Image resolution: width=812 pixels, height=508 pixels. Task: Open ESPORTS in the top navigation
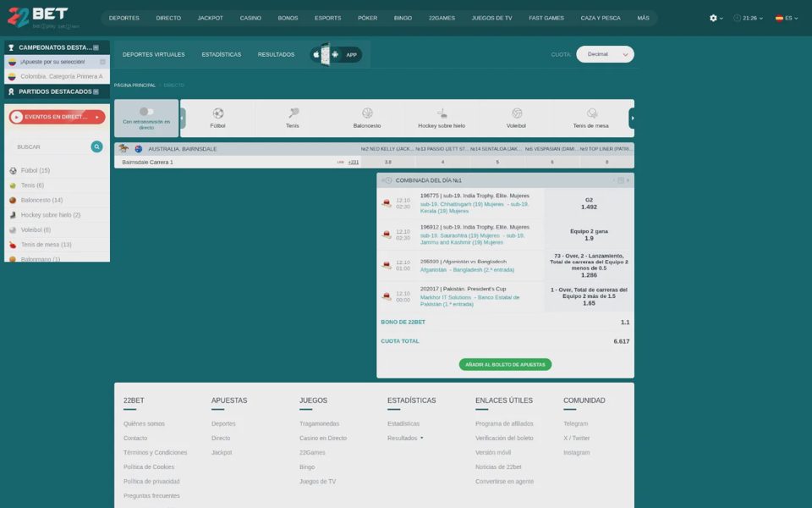tap(328, 18)
